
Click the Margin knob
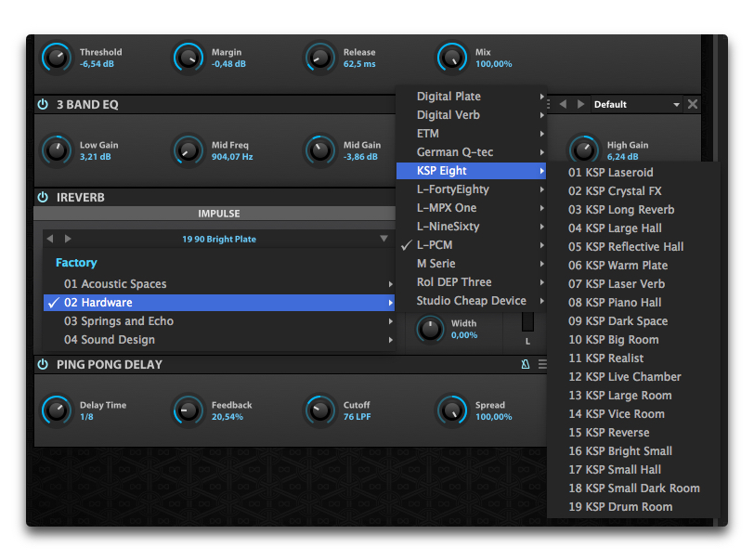click(188, 58)
